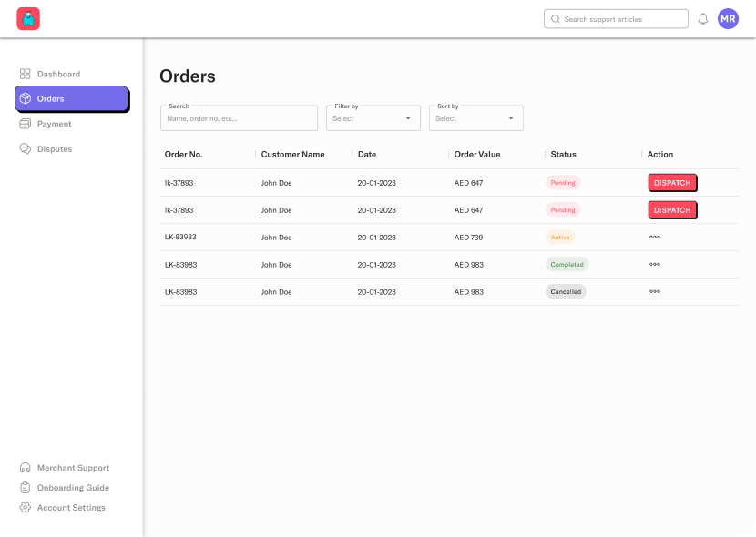Open the Onboarding Guide document icon
Viewport: 756px width, 537px height.
pos(26,487)
